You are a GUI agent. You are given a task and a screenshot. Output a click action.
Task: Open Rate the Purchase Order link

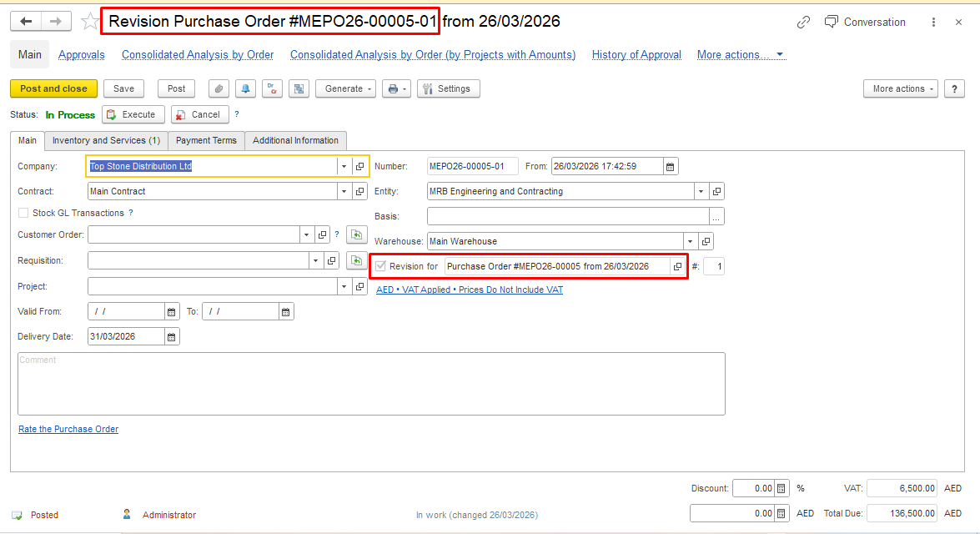pyautogui.click(x=68, y=429)
